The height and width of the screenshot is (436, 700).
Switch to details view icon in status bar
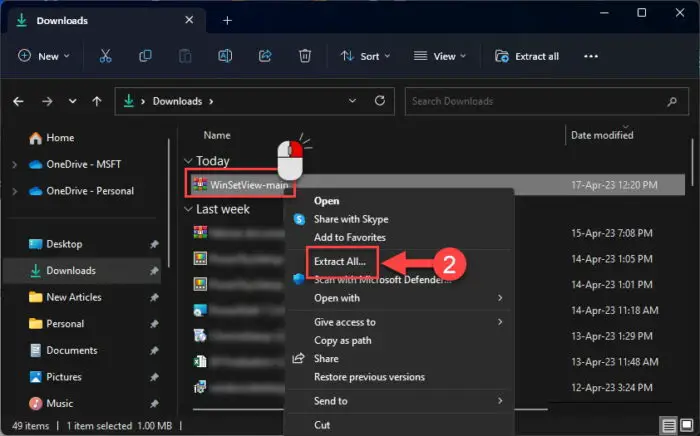coord(668,425)
